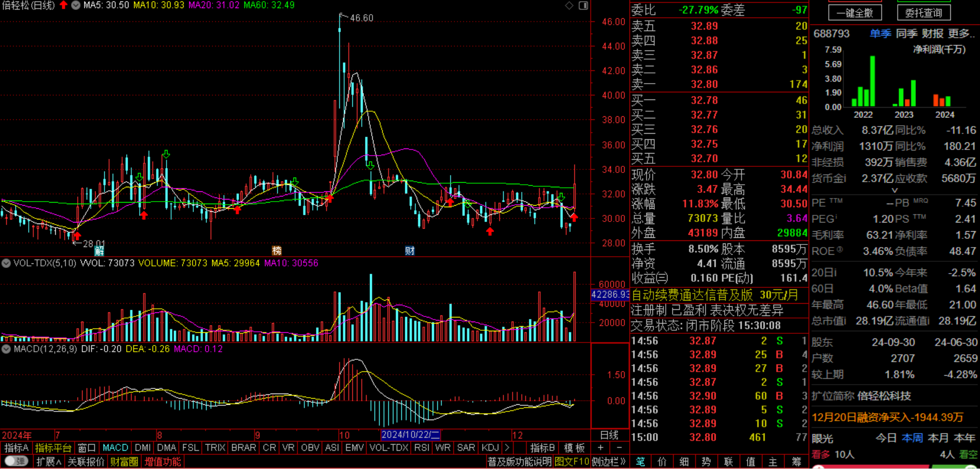Open the 指标B selector
The width and height of the screenshot is (980, 469).
[x=543, y=448]
